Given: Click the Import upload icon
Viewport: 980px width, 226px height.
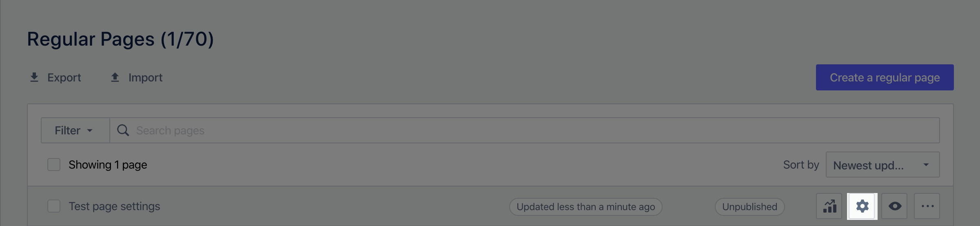Looking at the screenshot, I should [115, 77].
